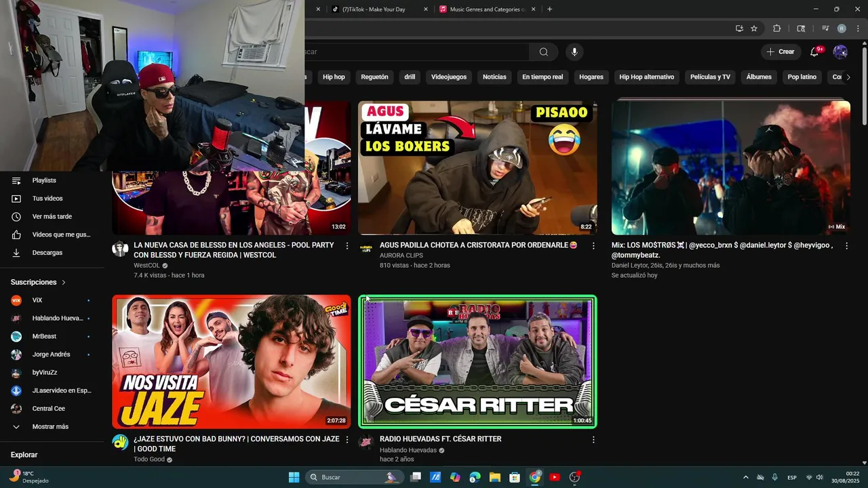
Task: Open a new Chrome tab
Action: tap(549, 9)
